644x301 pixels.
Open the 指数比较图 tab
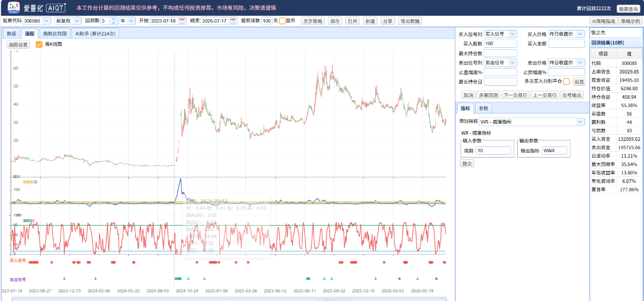[x=55, y=33]
